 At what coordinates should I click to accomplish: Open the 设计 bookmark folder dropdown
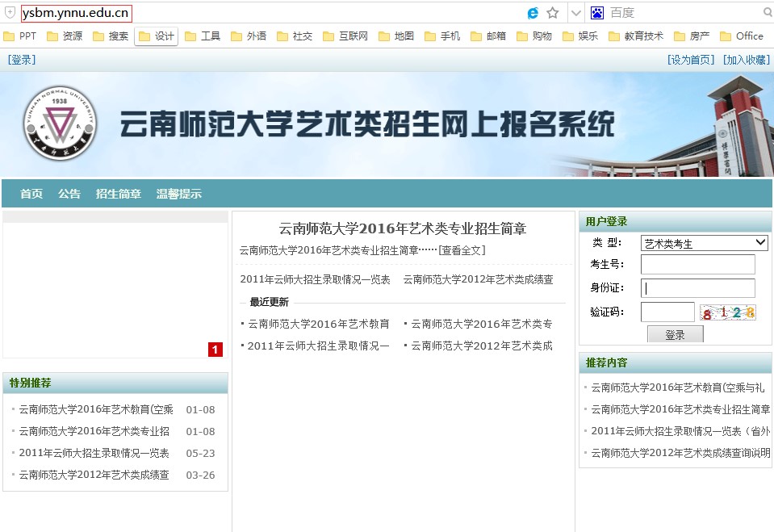(157, 36)
